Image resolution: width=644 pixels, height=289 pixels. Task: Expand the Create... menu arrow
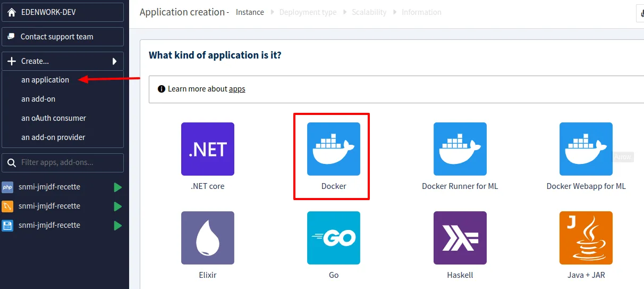coord(114,61)
